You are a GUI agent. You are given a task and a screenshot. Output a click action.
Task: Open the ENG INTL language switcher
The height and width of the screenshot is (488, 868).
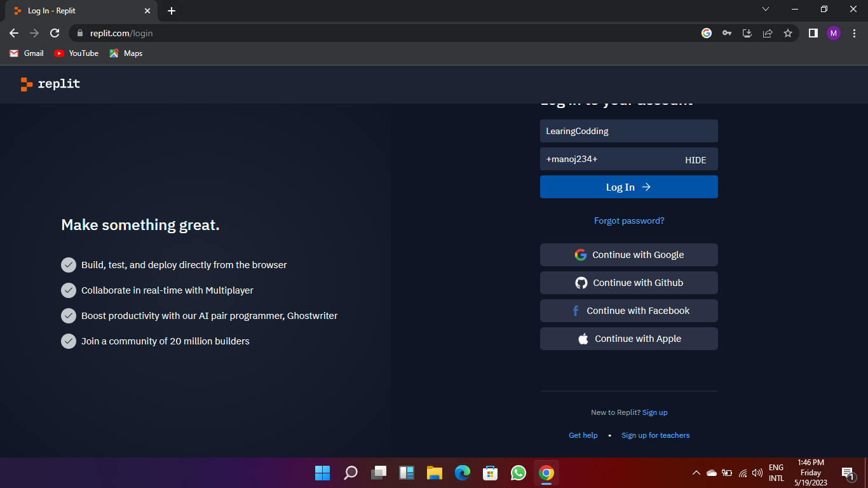coord(776,473)
